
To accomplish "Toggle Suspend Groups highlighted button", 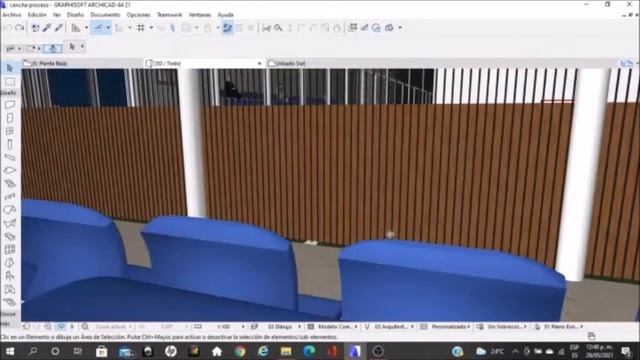I will tap(228, 28).
